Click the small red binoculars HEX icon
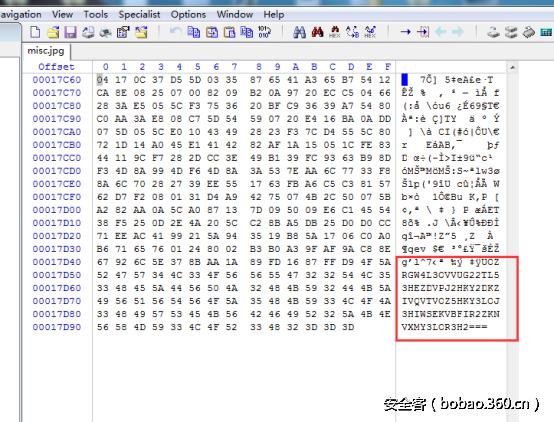 click(335, 32)
